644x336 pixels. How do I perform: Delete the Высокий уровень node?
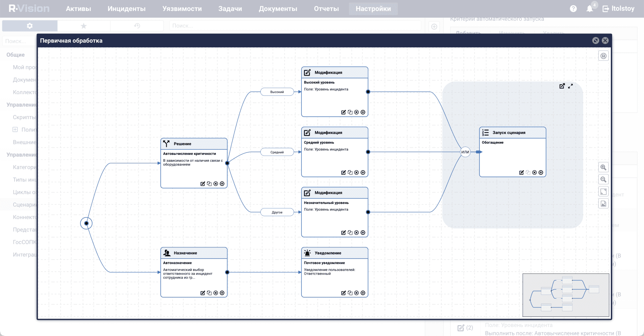(356, 112)
